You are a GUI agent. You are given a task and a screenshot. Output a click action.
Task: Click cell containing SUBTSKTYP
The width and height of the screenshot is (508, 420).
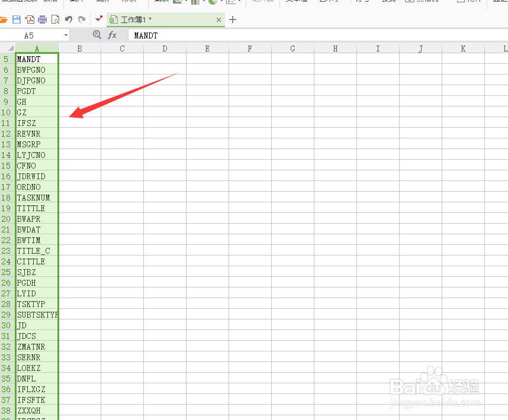coord(37,315)
